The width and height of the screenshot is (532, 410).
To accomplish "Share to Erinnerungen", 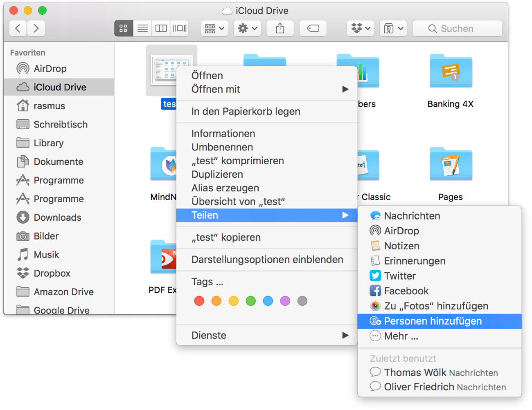I will point(440,261).
